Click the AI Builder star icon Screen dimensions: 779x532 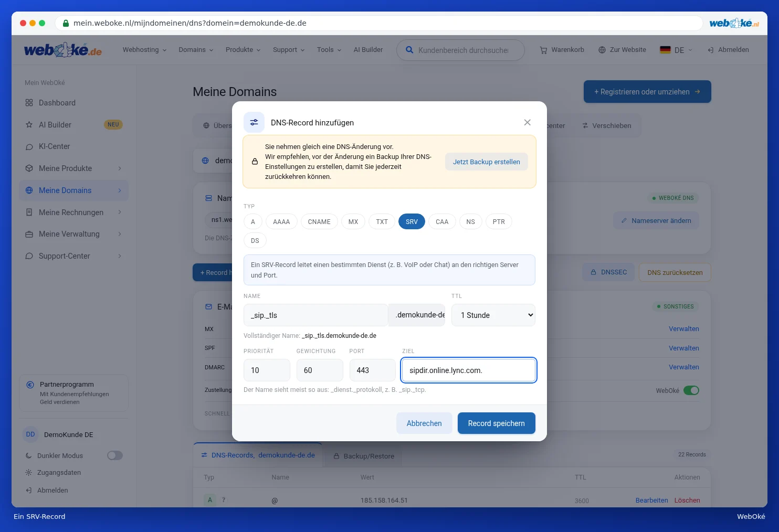(29, 125)
